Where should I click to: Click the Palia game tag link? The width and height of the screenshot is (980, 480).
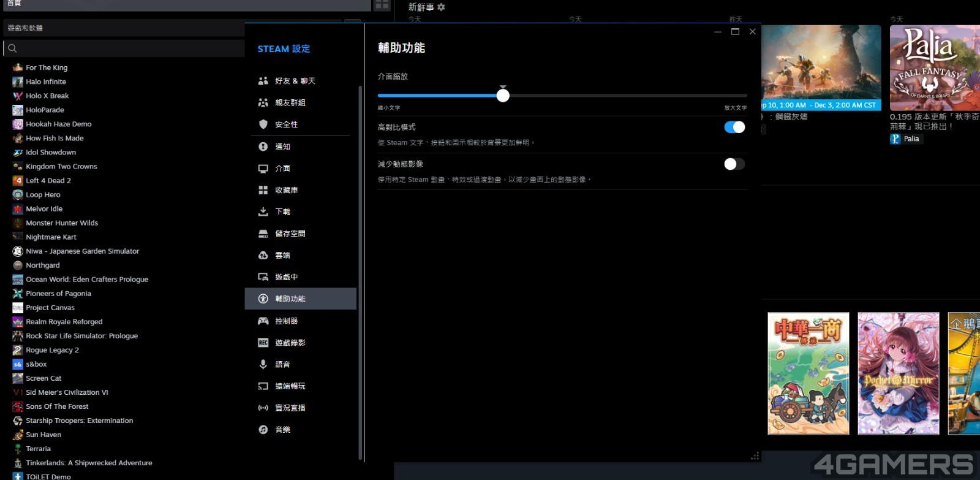click(907, 139)
